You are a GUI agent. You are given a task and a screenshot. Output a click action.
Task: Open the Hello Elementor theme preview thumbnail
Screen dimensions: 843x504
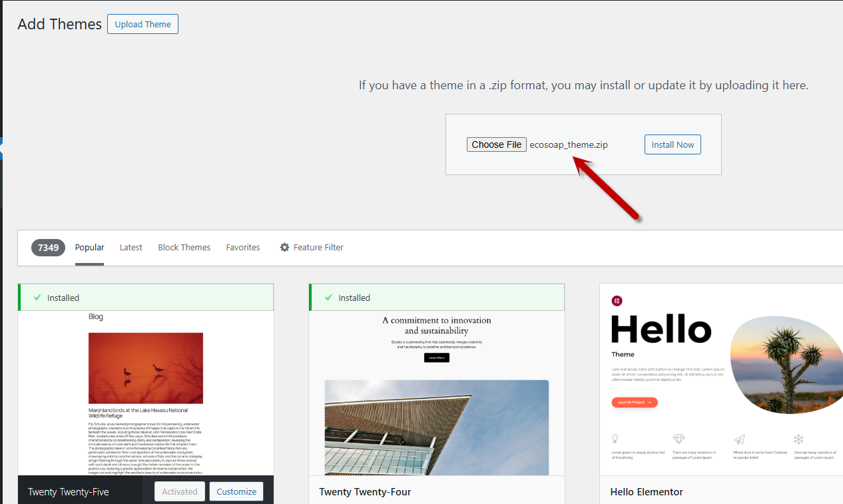click(x=721, y=379)
